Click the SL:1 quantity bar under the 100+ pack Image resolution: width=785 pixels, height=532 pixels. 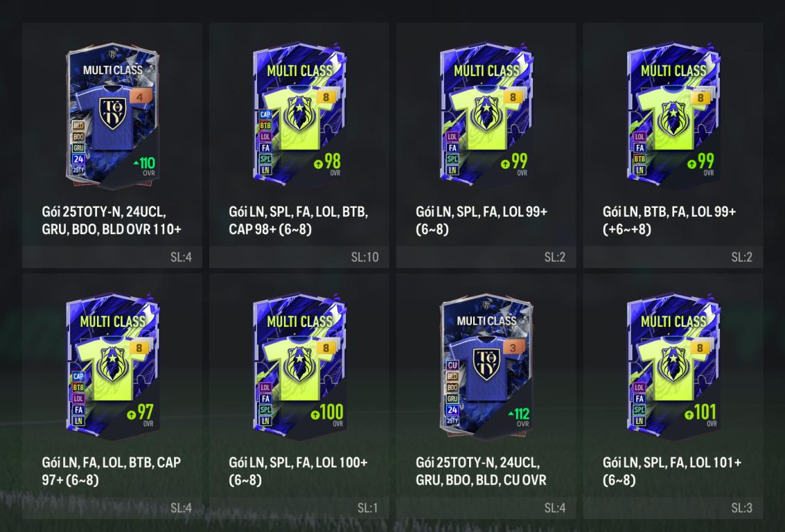click(x=299, y=508)
